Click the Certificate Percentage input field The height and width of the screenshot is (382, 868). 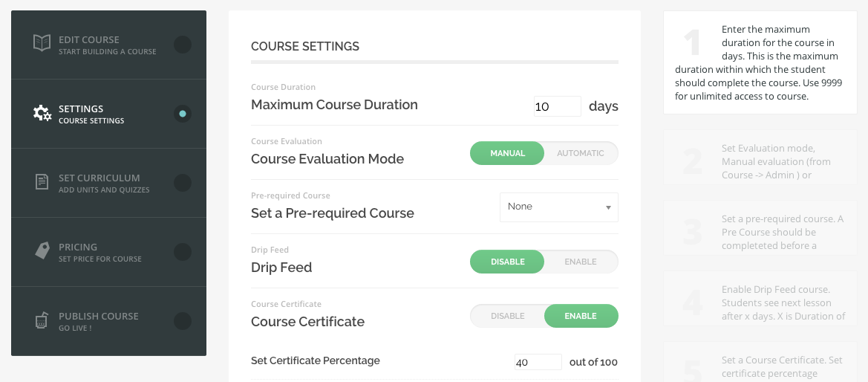[x=538, y=362]
